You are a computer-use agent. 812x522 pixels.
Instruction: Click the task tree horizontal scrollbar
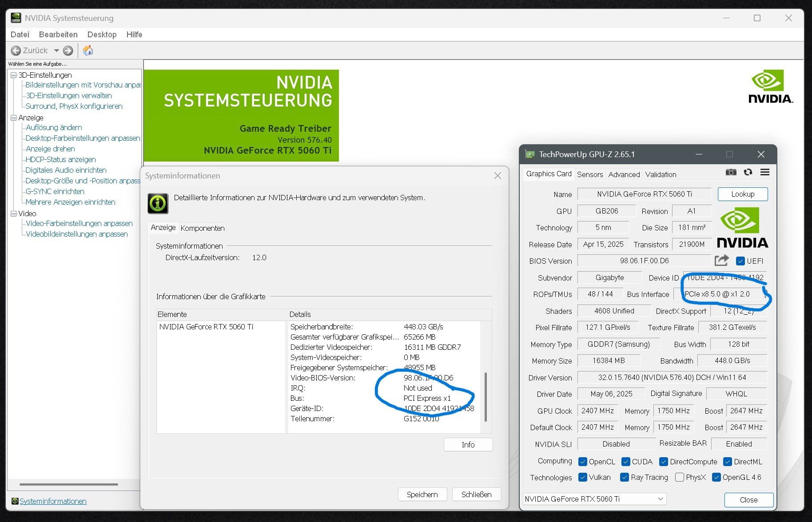coord(69,484)
